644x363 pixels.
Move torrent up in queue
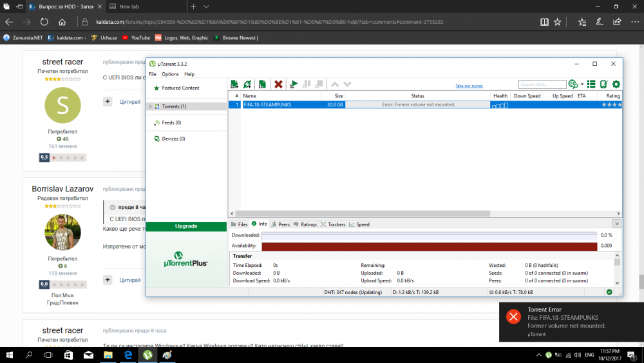[335, 84]
